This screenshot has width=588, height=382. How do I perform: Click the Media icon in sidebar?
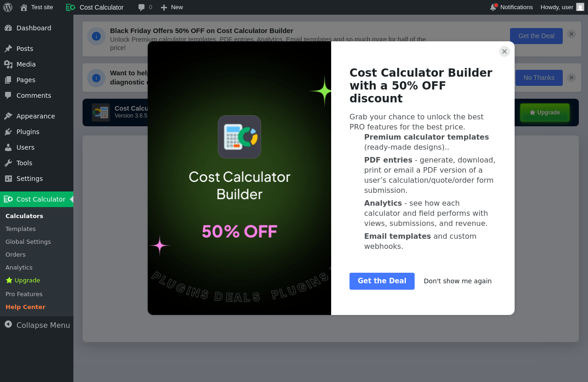(8, 64)
